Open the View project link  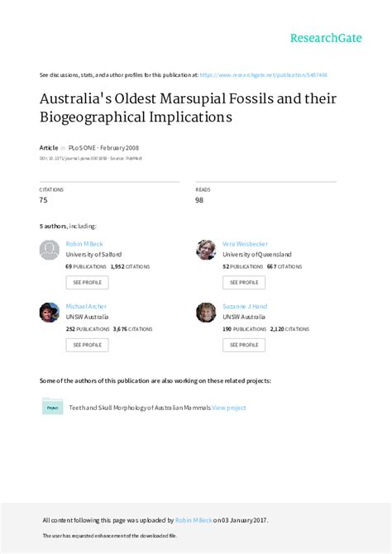[229, 408]
